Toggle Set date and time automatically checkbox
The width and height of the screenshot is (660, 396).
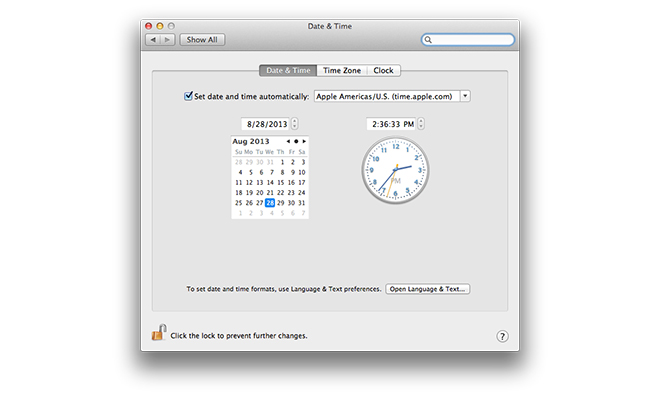coord(188,96)
